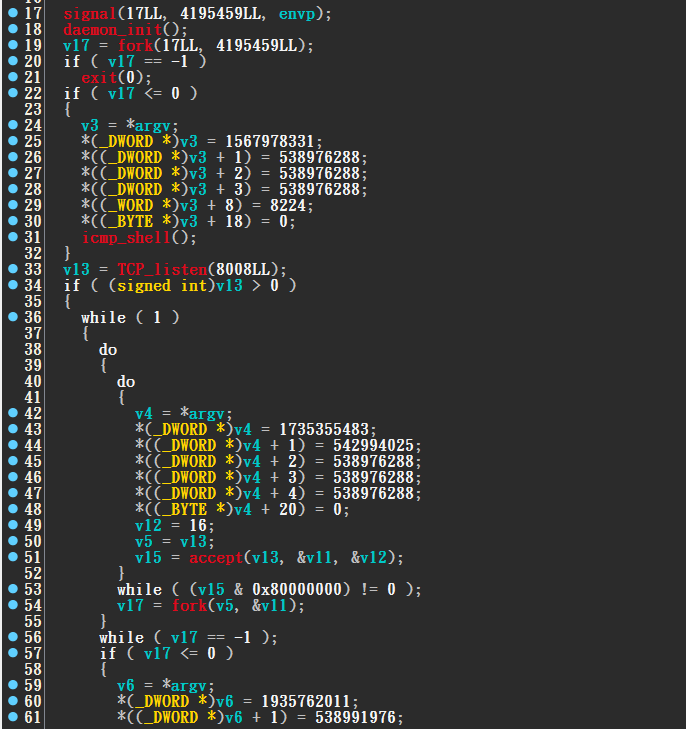Screen dimensions: 686x729
Task: Select the 'signed int' cast on line 34
Action: coord(162,285)
